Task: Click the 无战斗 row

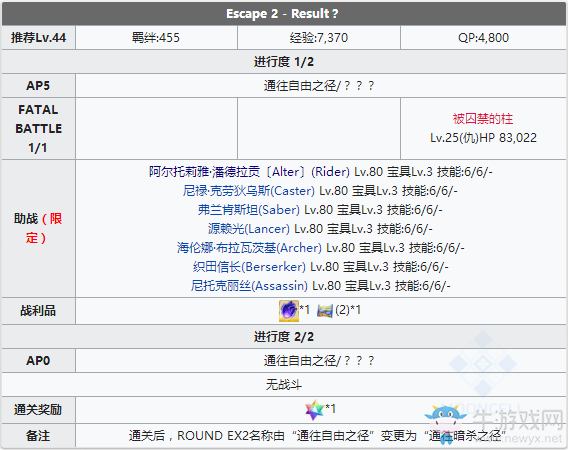Action: click(284, 384)
